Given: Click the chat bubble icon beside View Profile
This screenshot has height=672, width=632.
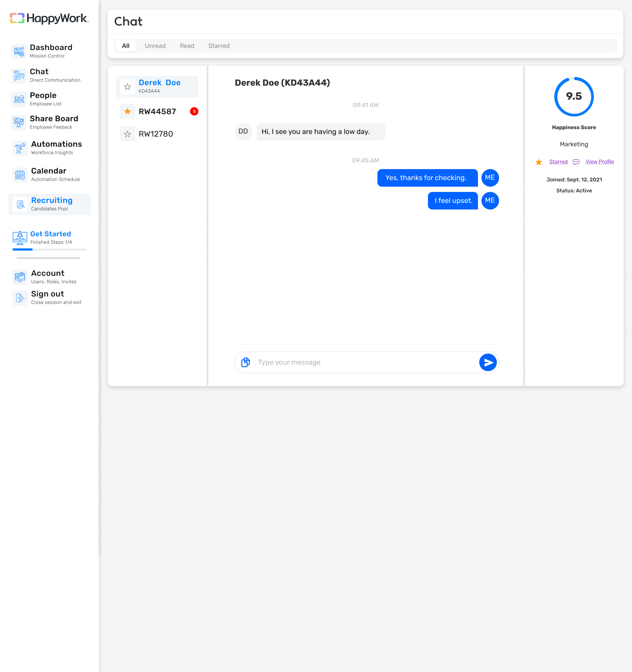Looking at the screenshot, I should click(576, 162).
